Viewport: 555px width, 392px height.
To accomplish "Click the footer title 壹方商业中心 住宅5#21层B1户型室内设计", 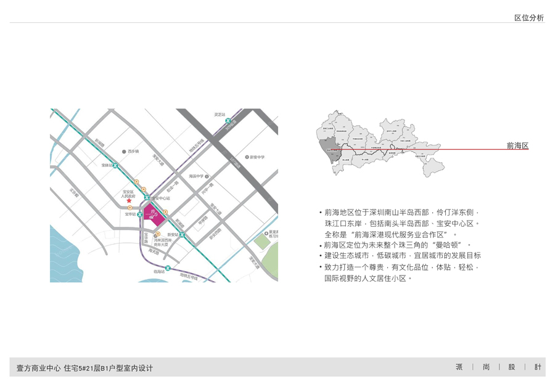I will [84, 368].
